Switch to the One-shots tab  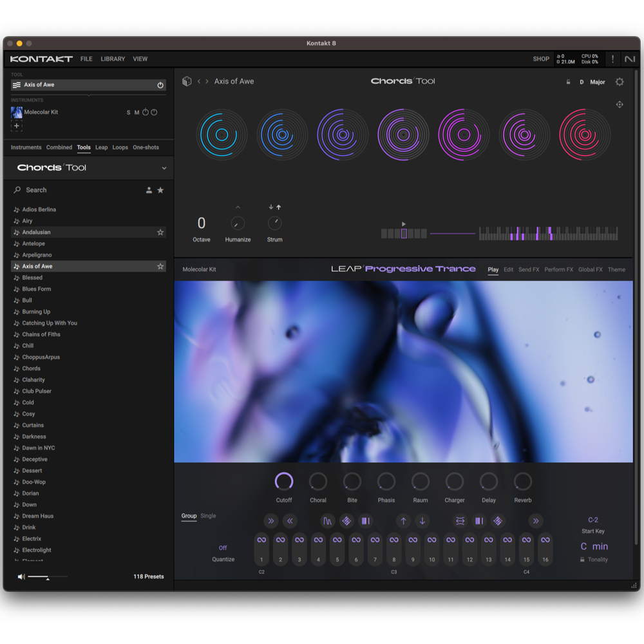point(146,147)
